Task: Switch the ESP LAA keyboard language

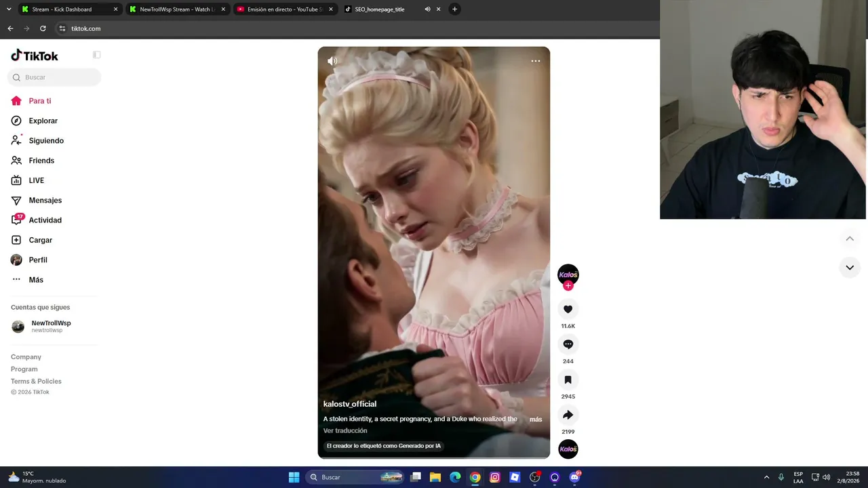Action: [x=798, y=477]
